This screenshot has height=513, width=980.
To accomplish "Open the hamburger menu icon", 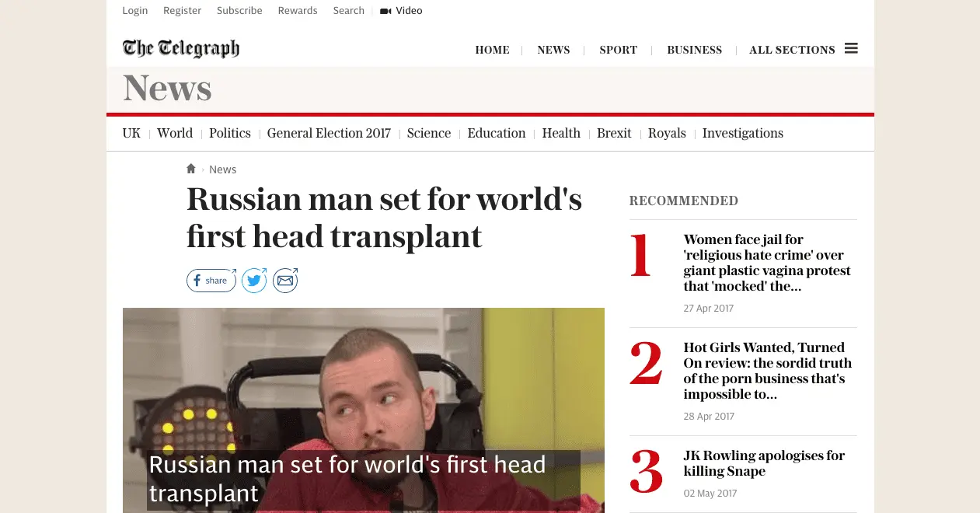I will (x=851, y=48).
